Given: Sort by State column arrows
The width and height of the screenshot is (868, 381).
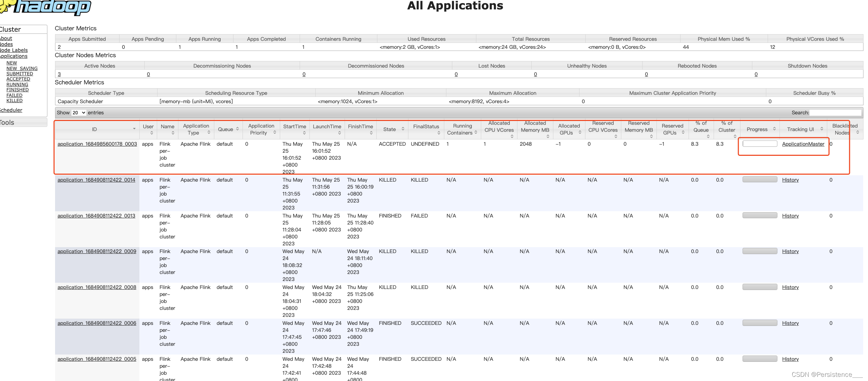Looking at the screenshot, I should click(x=403, y=129).
